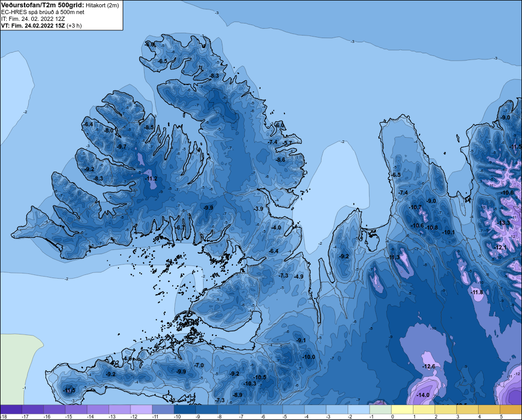This screenshot has width=522, height=420.
Task: Click the -11.8 temperature label
Action: (x=477, y=292)
